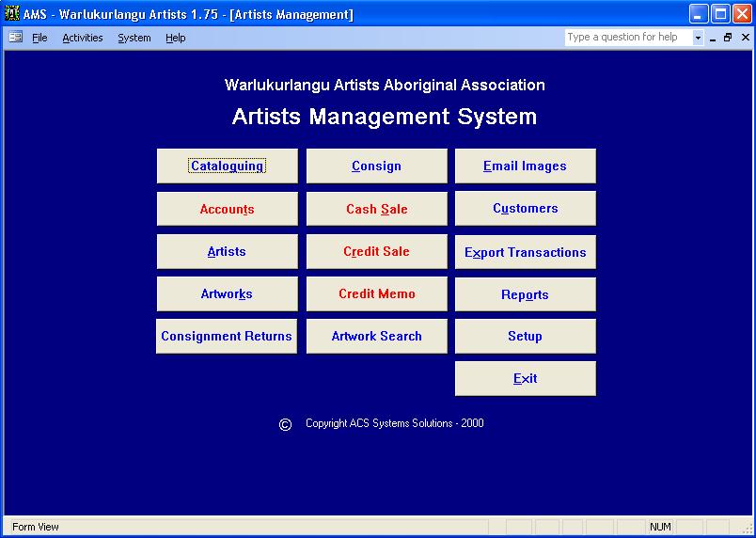The image size is (756, 538).
Task: Open the Setup button
Action: [525, 336]
